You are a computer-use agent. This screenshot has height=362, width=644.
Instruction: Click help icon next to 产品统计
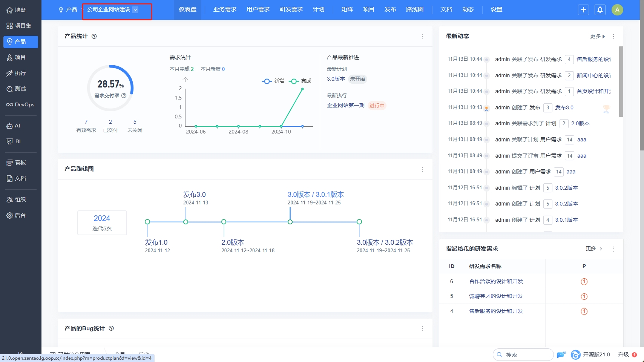click(94, 36)
